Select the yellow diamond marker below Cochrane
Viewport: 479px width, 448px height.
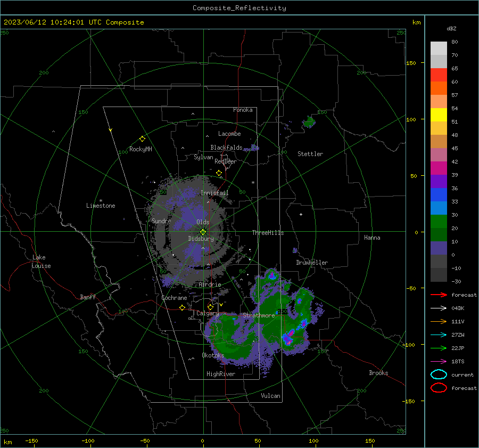click(x=183, y=307)
